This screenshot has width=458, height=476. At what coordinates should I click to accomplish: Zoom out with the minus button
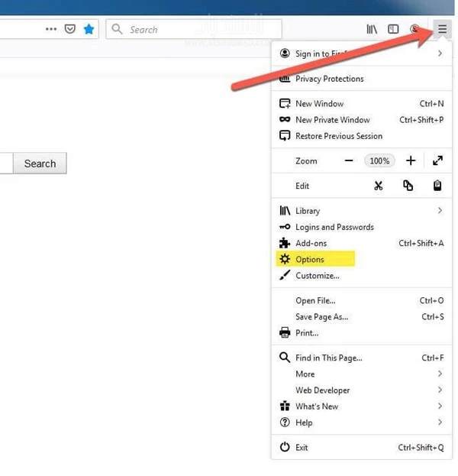tap(349, 160)
